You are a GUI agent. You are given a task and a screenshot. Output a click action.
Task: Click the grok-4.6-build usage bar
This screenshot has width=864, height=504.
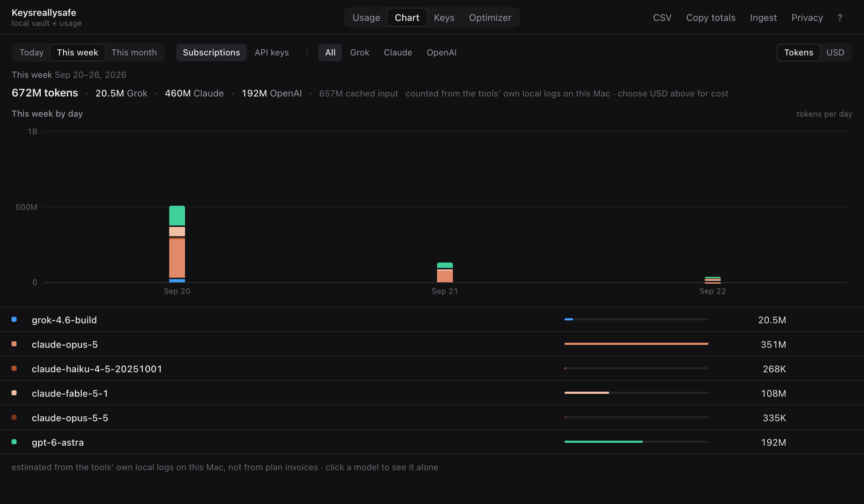(x=636, y=319)
